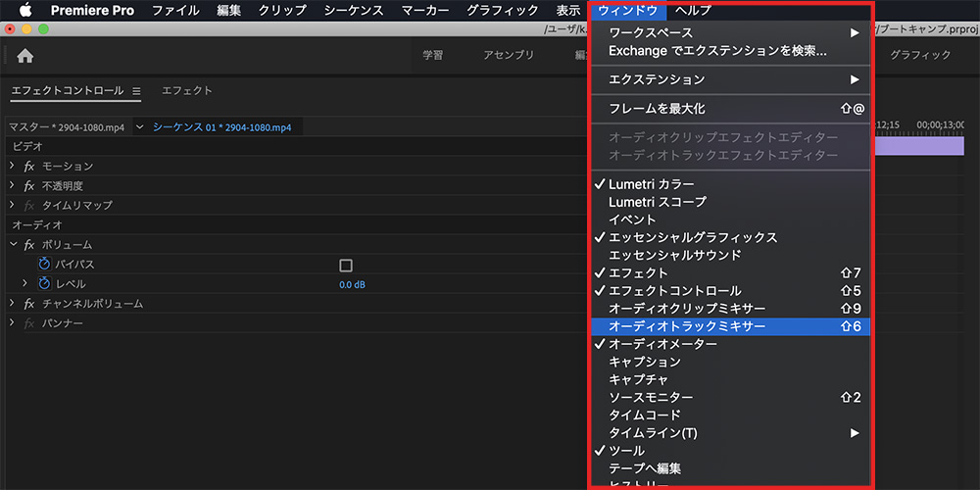Open タイムコード panel from menu
This screenshot has width=980, height=490.
click(x=729, y=415)
